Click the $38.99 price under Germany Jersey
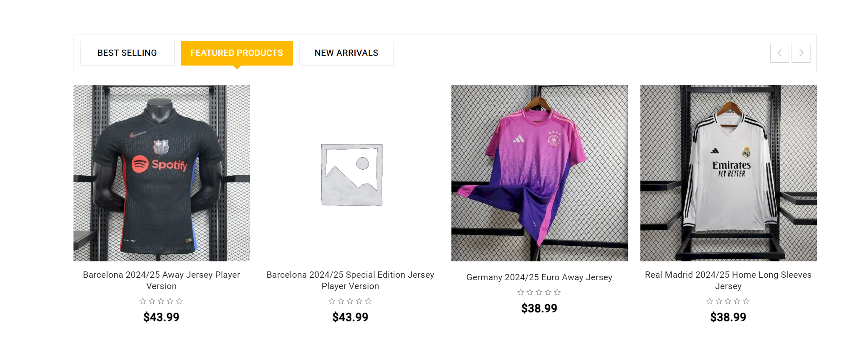 539,308
